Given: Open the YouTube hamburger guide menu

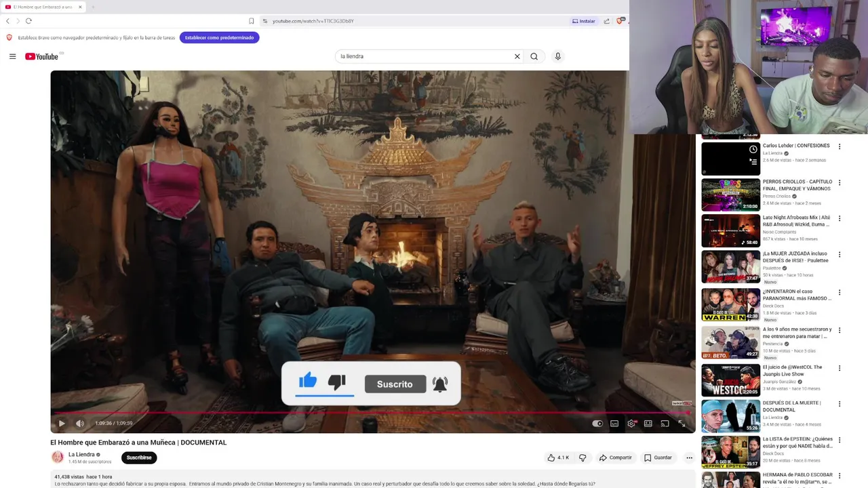Looking at the screenshot, I should [12, 56].
